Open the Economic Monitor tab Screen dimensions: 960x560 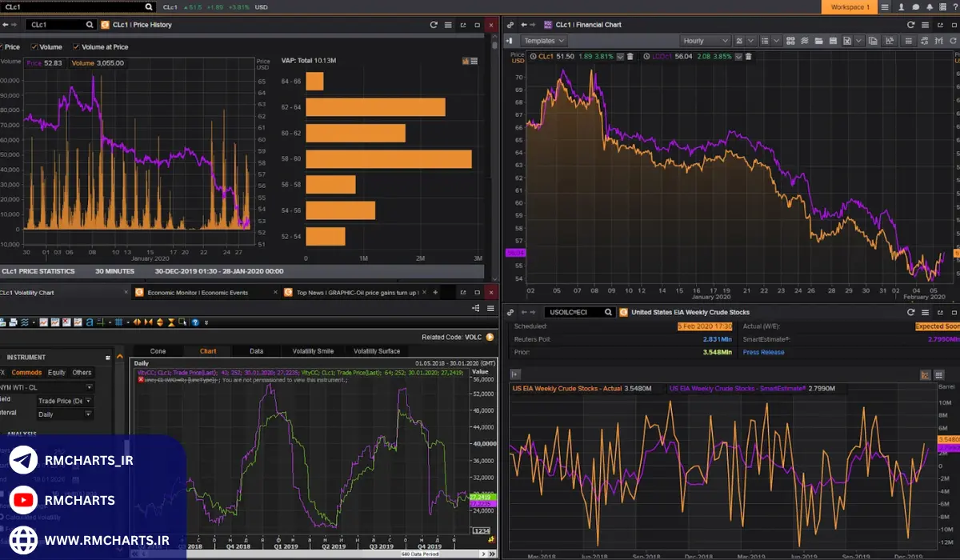[x=198, y=293]
